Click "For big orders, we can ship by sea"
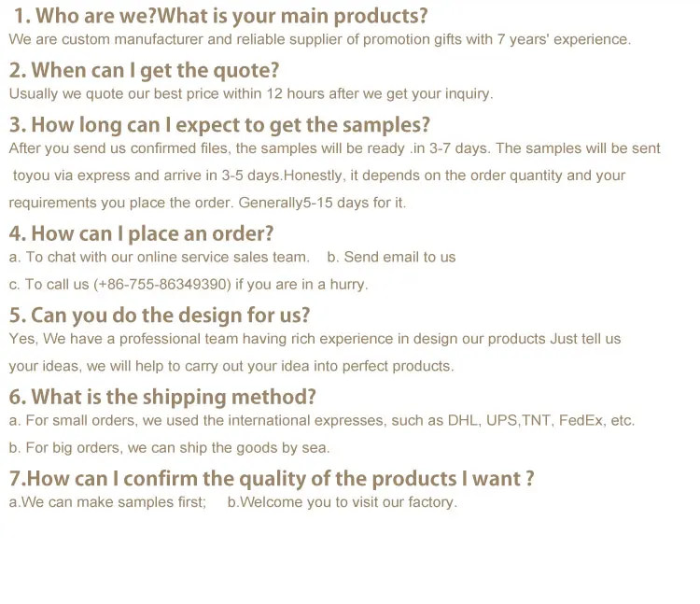 click(x=169, y=448)
